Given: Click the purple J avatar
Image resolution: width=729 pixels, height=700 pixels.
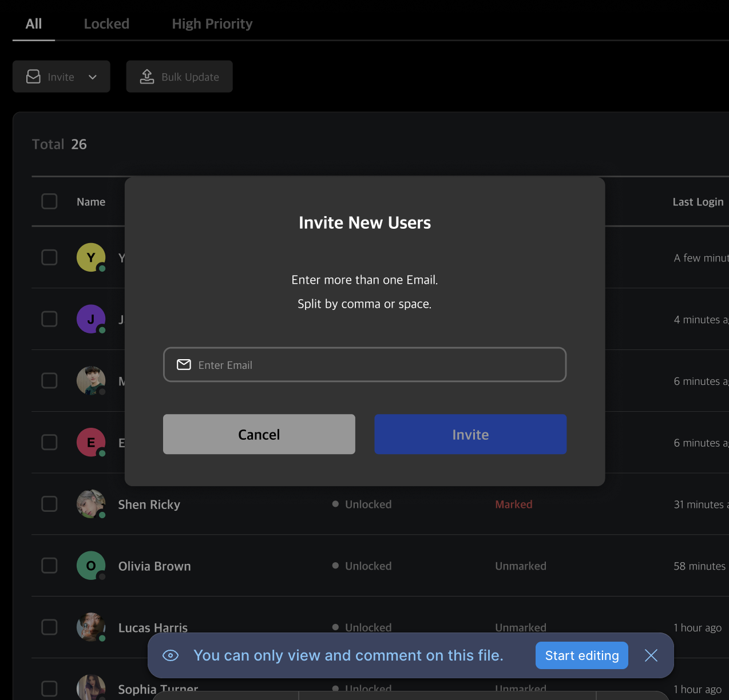Looking at the screenshot, I should point(91,319).
